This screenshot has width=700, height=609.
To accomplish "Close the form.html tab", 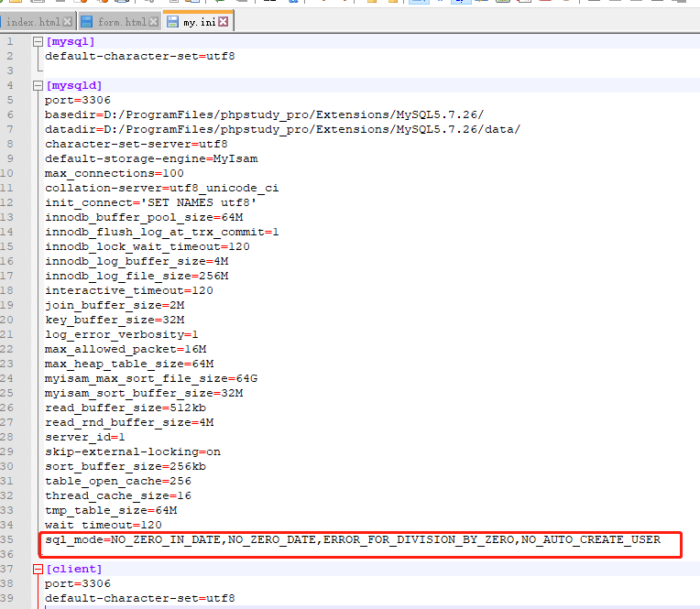I will 154,21.
